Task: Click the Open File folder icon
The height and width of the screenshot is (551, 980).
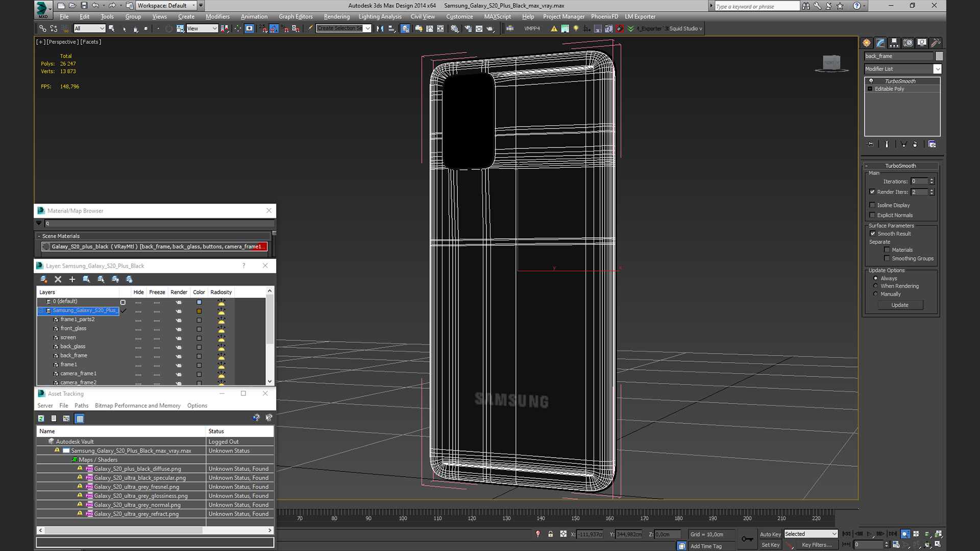Action: pyautogui.click(x=72, y=6)
